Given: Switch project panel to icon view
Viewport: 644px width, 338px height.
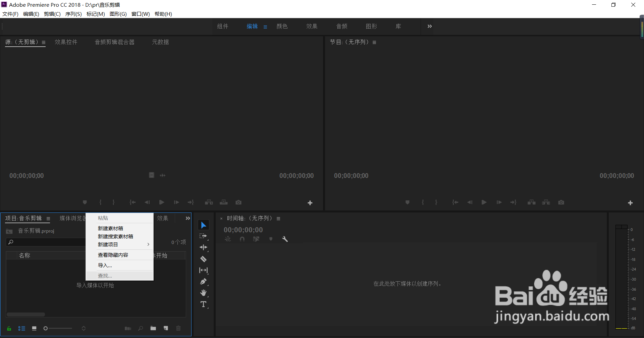Looking at the screenshot, I should point(34,328).
